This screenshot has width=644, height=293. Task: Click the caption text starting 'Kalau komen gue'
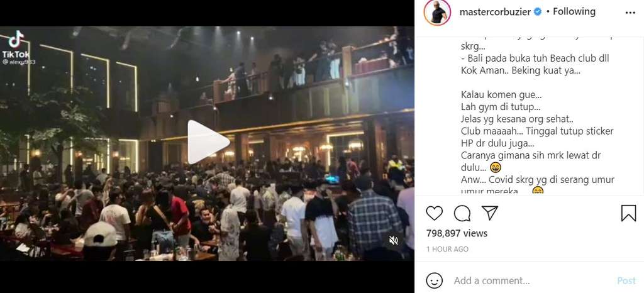point(501,95)
